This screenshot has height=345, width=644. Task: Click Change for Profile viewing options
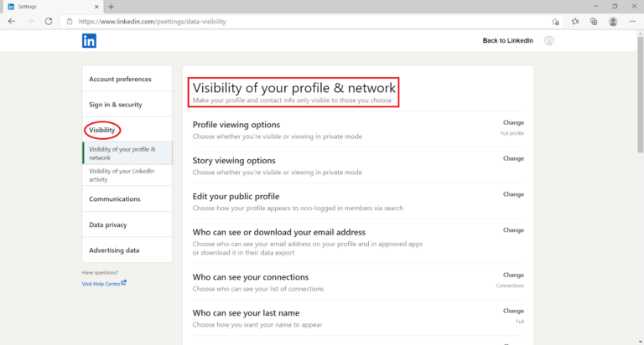pos(513,122)
